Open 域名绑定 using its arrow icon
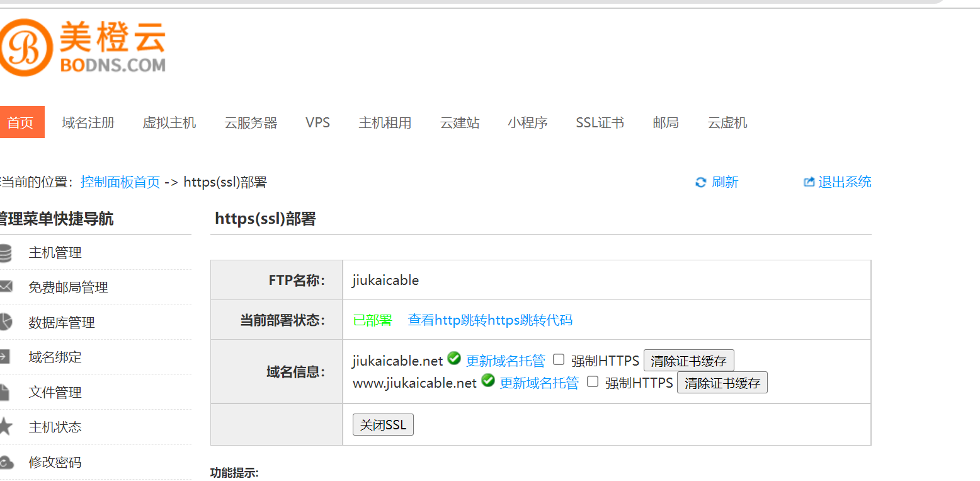 pos(5,357)
